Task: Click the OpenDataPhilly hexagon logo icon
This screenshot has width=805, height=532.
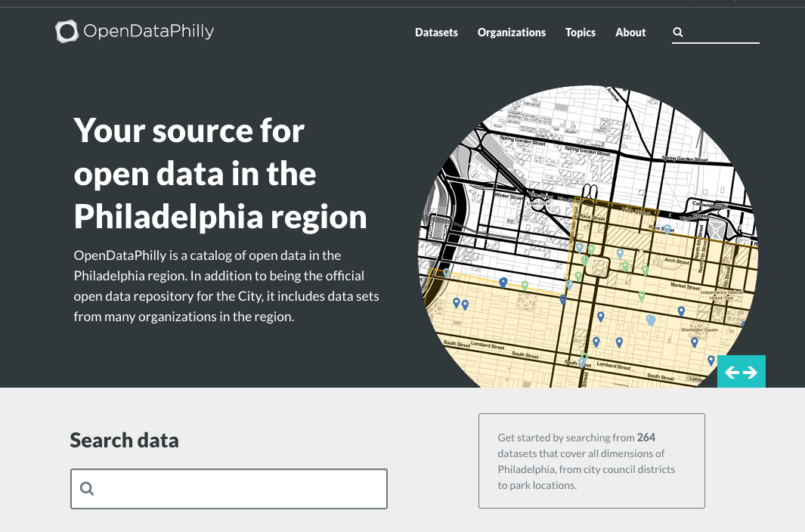Action: coord(67,32)
